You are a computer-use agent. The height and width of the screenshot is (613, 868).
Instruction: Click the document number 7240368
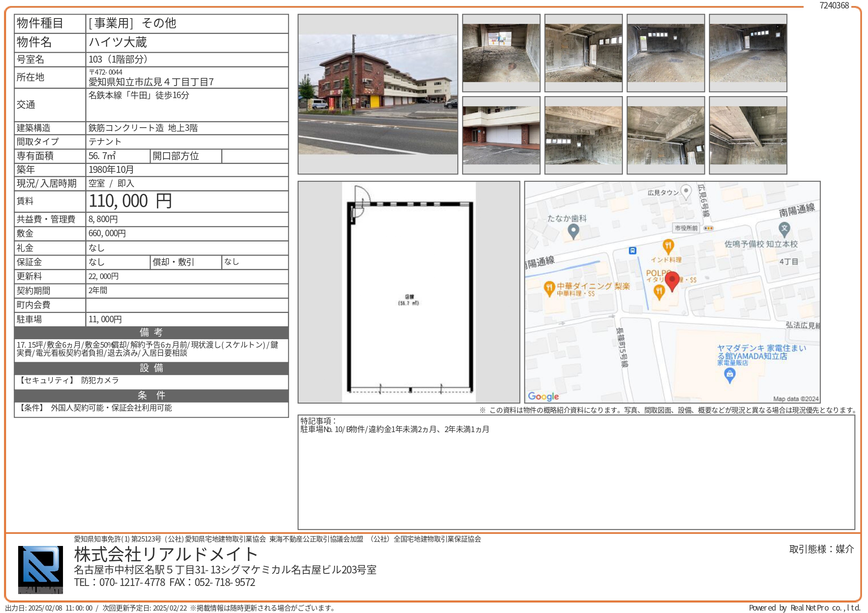pos(834,5)
